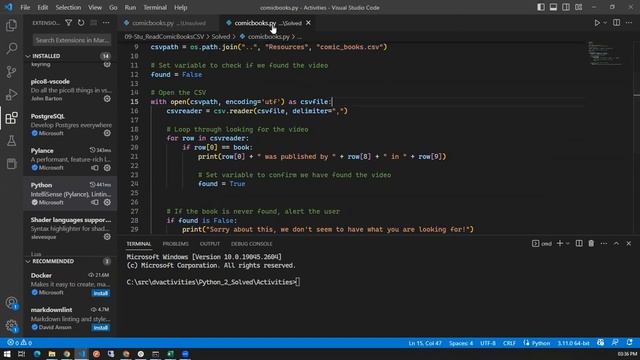Open the gear for Pylance extension
This screenshot has width=640, height=360.
(107, 168)
